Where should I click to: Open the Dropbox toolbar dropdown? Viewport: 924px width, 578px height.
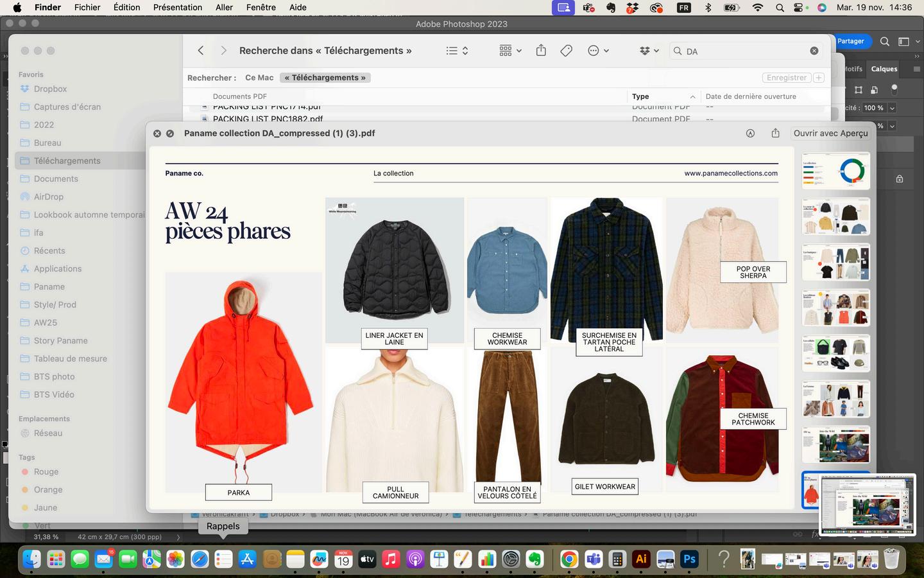coord(649,51)
